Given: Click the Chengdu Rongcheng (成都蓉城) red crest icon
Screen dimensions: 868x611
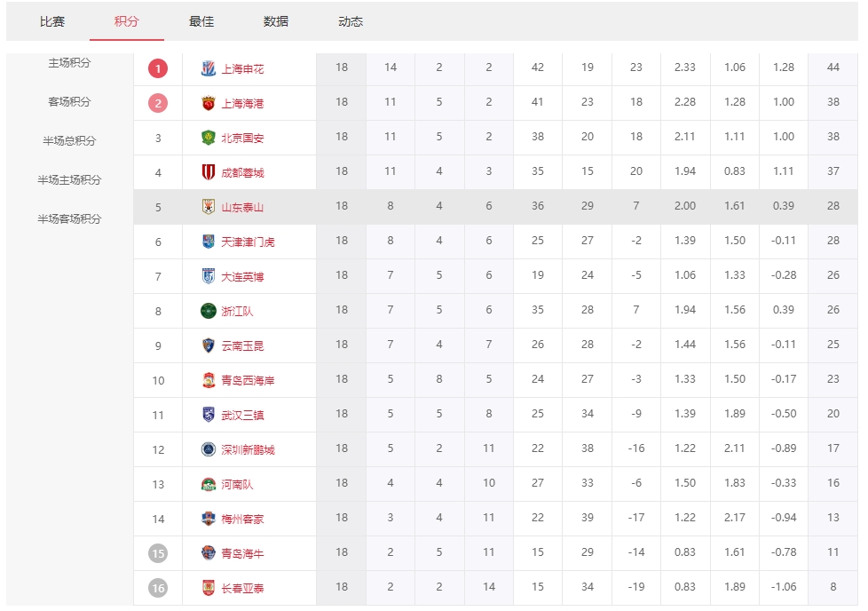Looking at the screenshot, I should (209, 172).
